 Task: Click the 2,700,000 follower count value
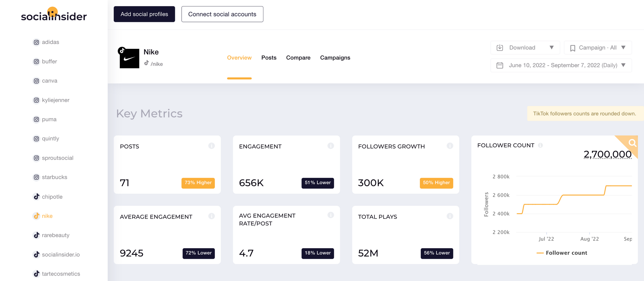(607, 154)
